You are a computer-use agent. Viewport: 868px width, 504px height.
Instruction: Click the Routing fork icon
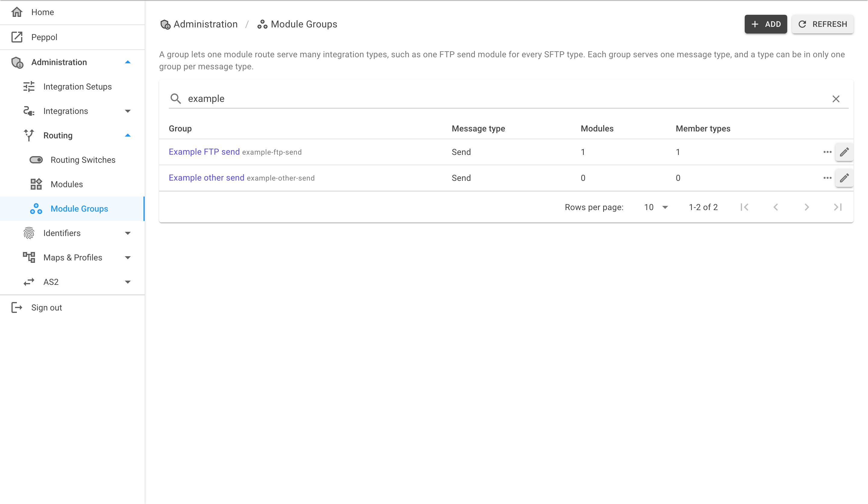pyautogui.click(x=29, y=135)
